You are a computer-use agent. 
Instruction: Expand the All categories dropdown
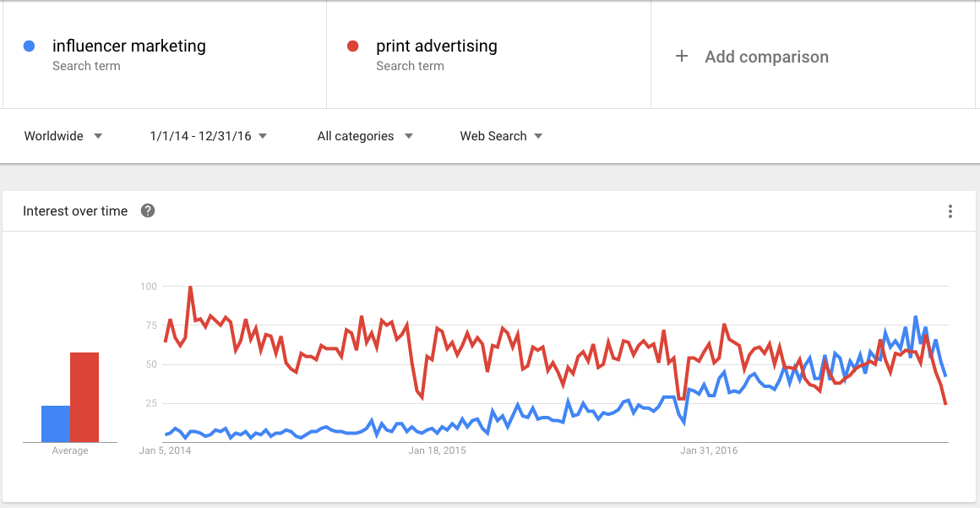coord(365,136)
